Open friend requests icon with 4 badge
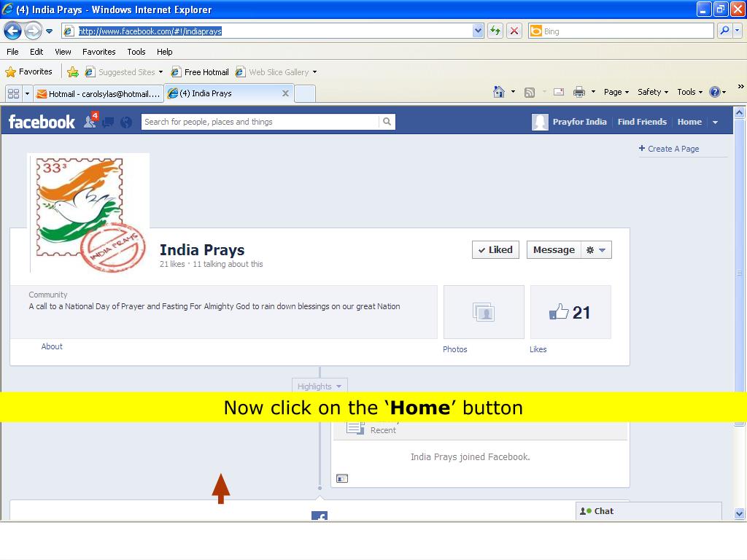This screenshot has width=747, height=560. [90, 122]
